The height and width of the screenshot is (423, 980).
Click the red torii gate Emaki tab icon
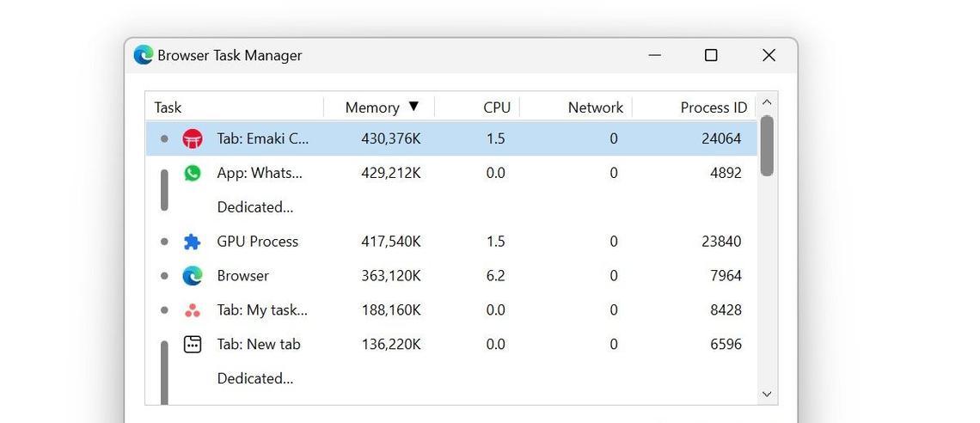[193, 138]
